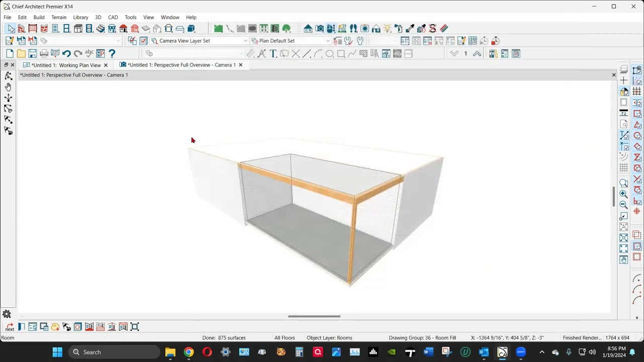This screenshot has height=362, width=644.
Task: Open the CAD menu
Action: [x=113, y=17]
